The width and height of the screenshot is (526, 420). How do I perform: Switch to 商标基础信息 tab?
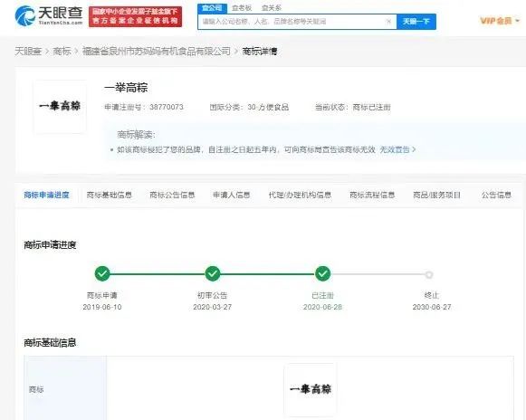point(109,195)
